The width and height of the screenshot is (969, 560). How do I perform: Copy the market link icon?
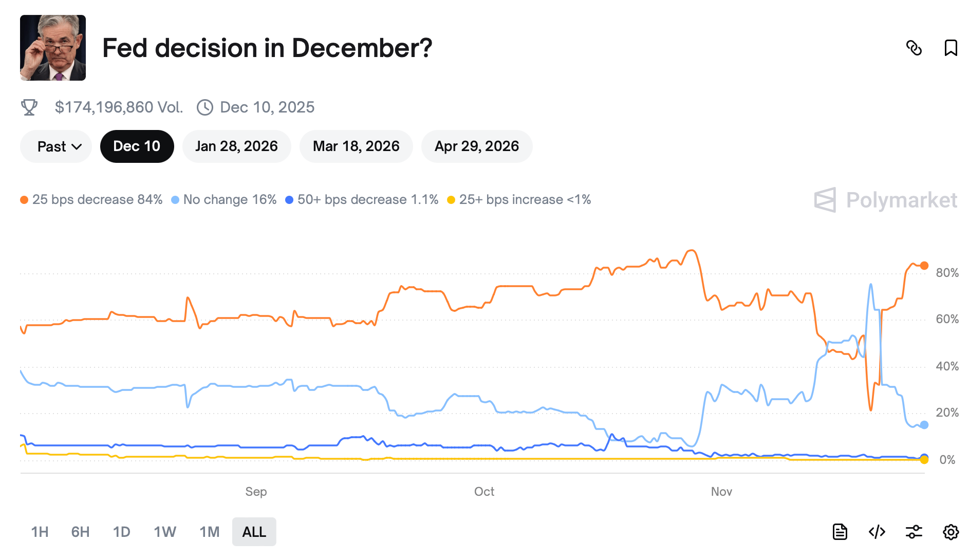[x=914, y=48]
